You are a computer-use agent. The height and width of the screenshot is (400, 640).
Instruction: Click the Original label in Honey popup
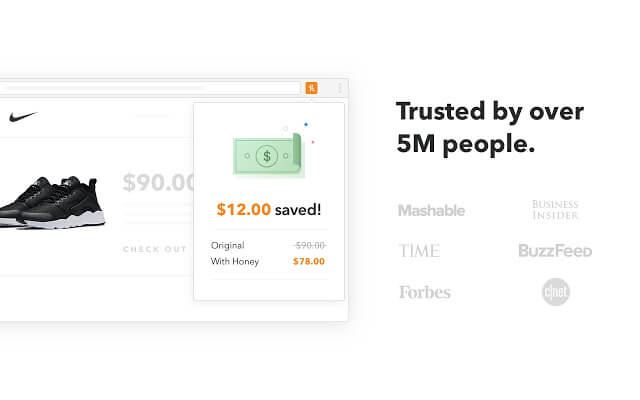pyautogui.click(x=228, y=245)
